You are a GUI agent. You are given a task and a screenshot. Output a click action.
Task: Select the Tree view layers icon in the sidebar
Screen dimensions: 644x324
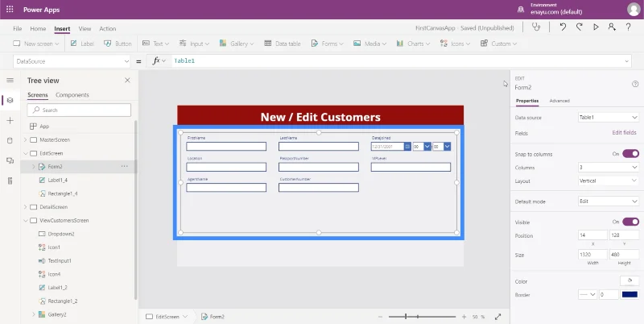pyautogui.click(x=10, y=100)
